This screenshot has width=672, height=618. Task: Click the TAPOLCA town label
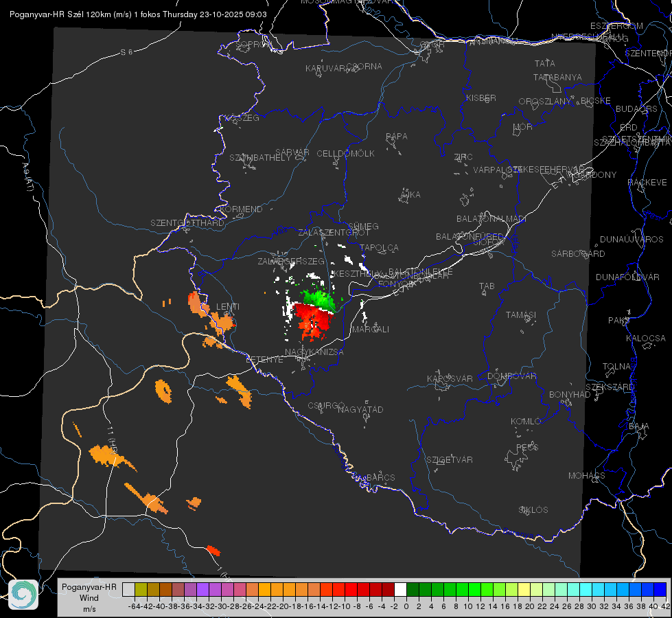tap(380, 248)
